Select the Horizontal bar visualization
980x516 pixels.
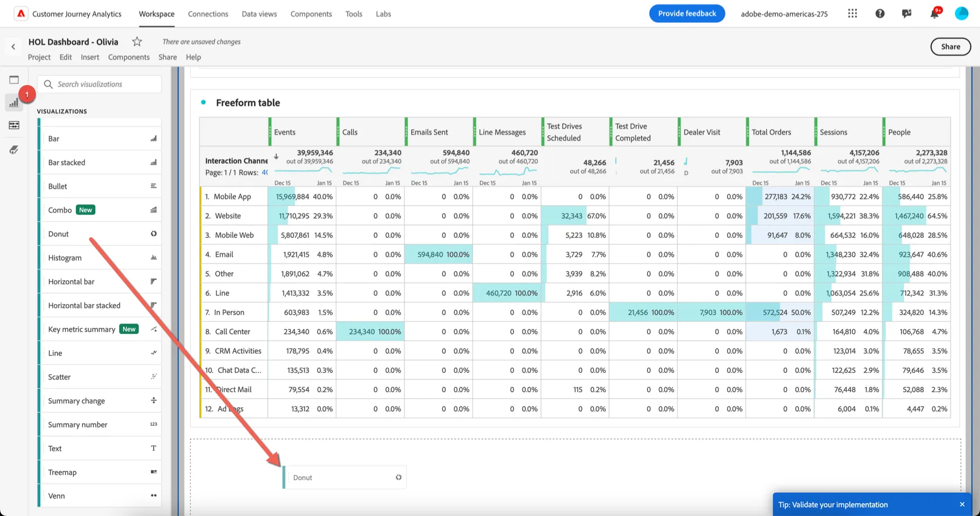coord(100,282)
